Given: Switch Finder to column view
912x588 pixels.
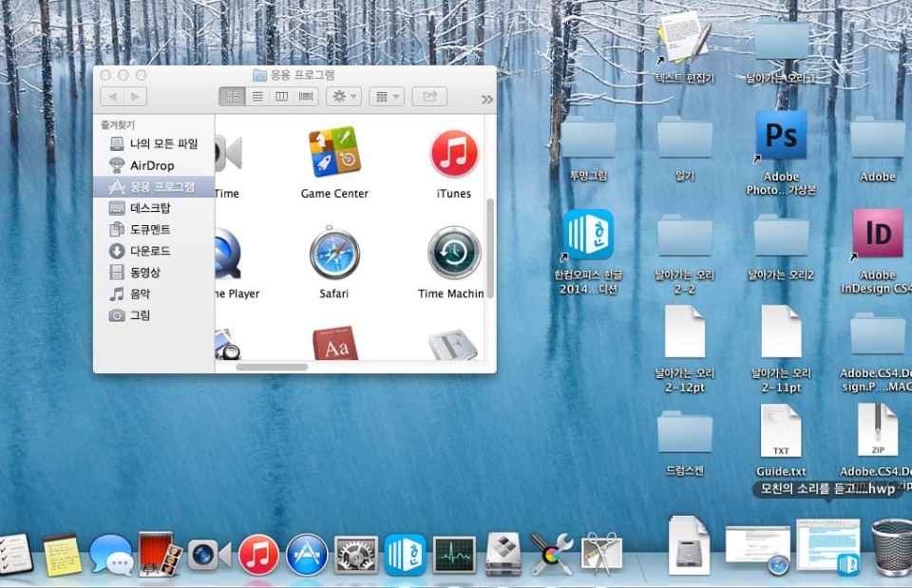Looking at the screenshot, I should tap(281, 97).
